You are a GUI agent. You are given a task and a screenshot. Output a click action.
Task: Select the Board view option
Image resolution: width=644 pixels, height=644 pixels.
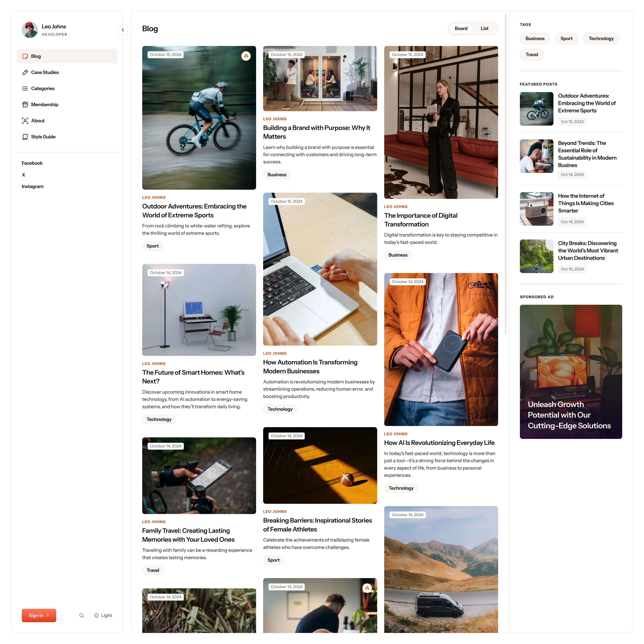tap(461, 28)
